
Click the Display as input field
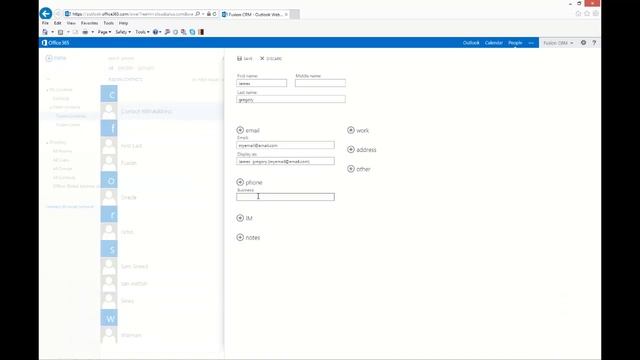pyautogui.click(x=285, y=161)
